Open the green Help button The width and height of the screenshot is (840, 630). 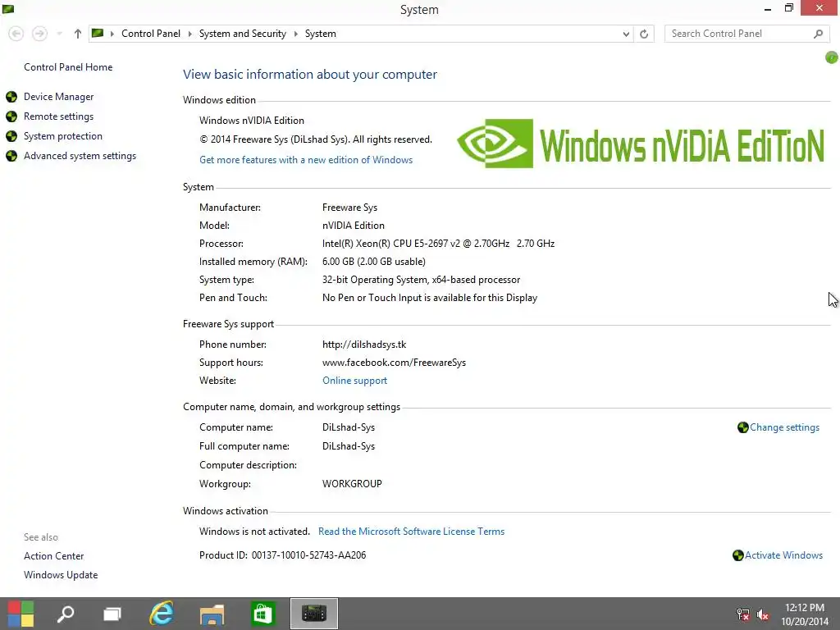(x=832, y=57)
